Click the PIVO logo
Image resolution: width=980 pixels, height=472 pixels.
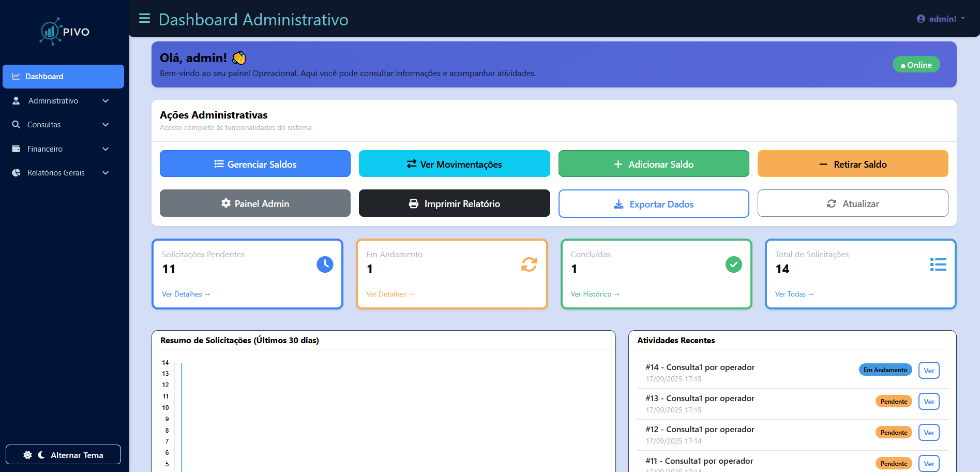[x=65, y=32]
